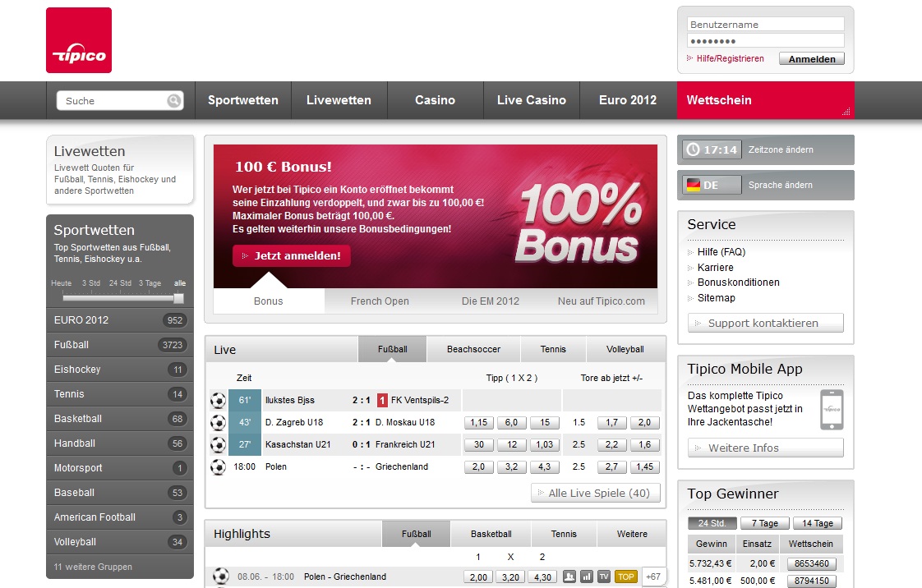922x588 pixels.
Task: Click the soccer ball icon beside 18:00 Polen
Action: point(218,467)
